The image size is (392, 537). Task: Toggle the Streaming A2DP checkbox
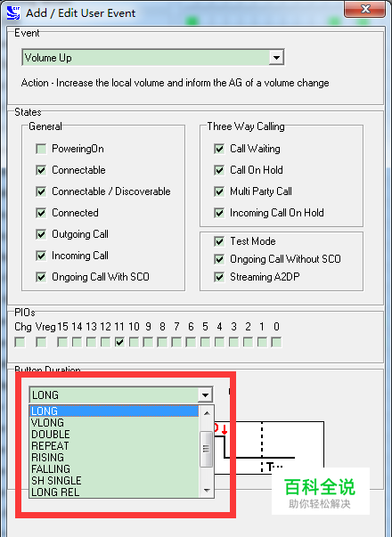219,277
